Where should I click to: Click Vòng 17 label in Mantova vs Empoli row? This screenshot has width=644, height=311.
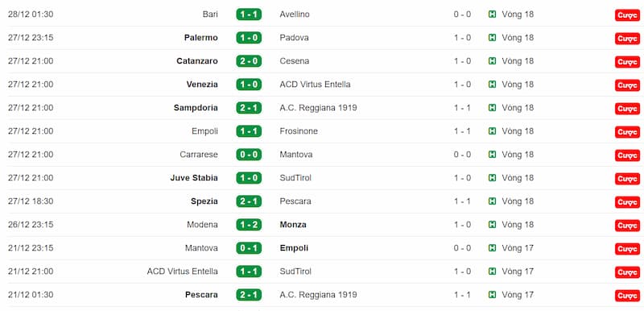[518, 248]
